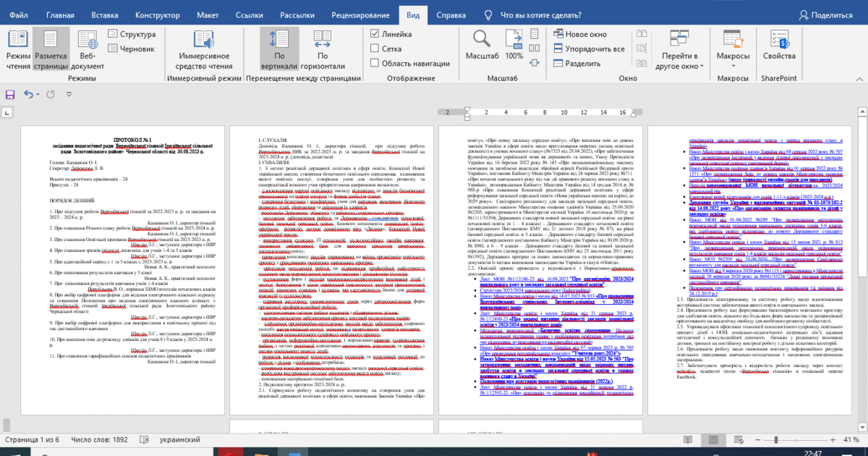Save the document with the floppy icon

tap(10, 94)
